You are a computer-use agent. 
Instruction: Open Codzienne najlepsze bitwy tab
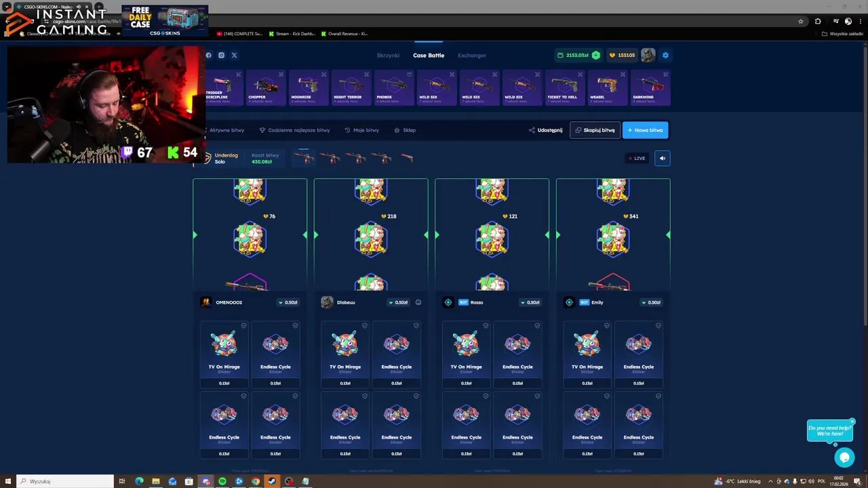pos(294,130)
